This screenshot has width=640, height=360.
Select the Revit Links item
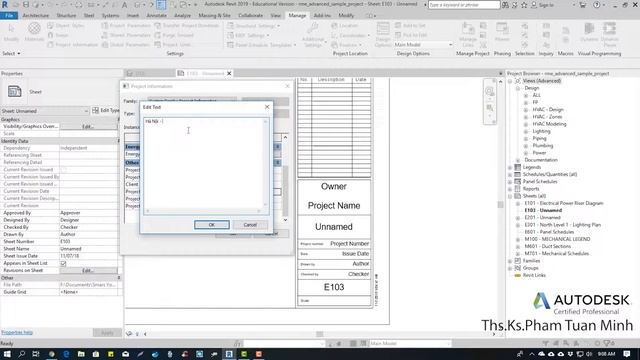click(x=534, y=275)
